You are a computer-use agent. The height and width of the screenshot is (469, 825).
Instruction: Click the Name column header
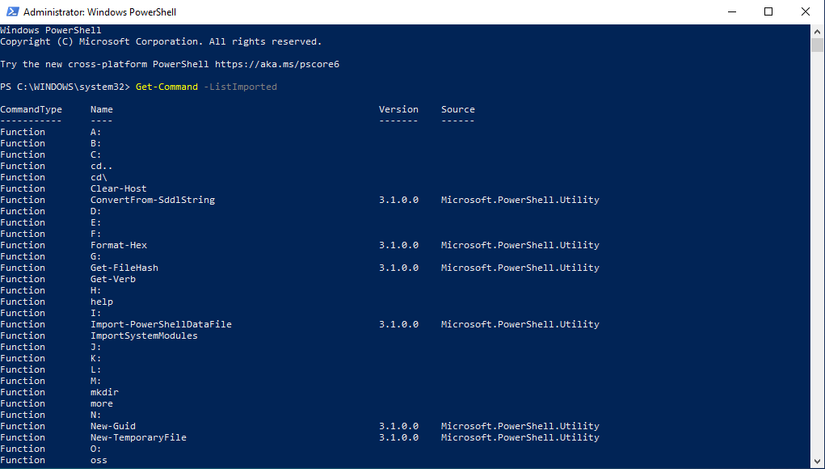pyautogui.click(x=101, y=109)
